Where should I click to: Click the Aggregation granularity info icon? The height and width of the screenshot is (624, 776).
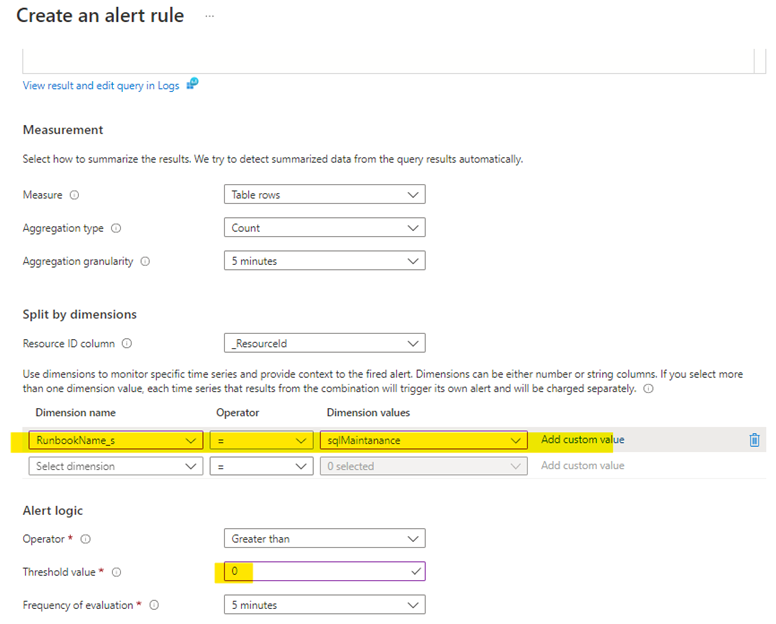pyautogui.click(x=145, y=261)
